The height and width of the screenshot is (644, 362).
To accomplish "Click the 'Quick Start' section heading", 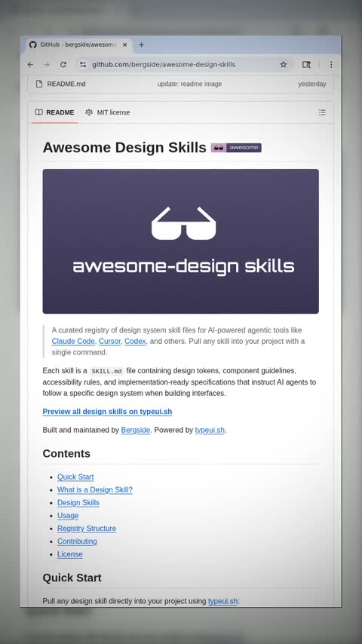I will click(x=72, y=578).
